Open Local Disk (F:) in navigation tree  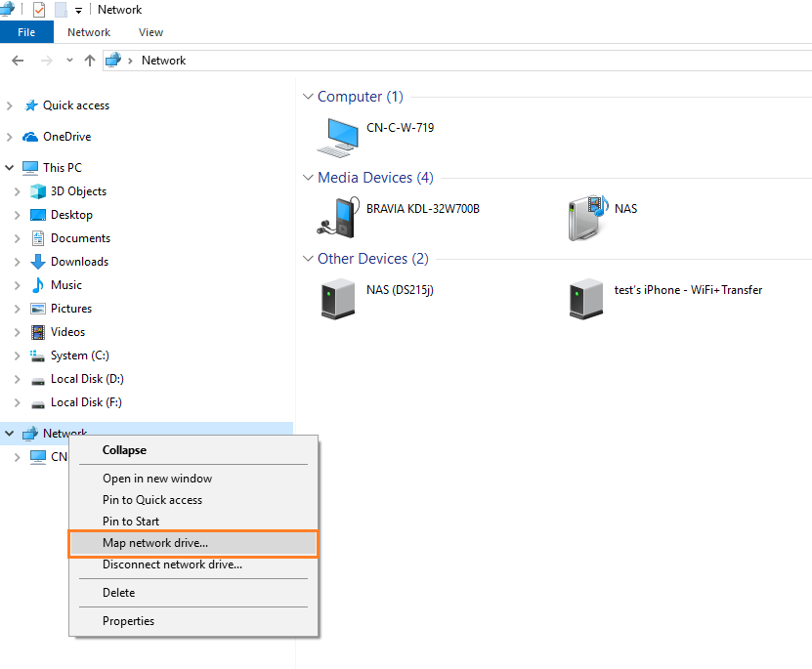coord(86,402)
